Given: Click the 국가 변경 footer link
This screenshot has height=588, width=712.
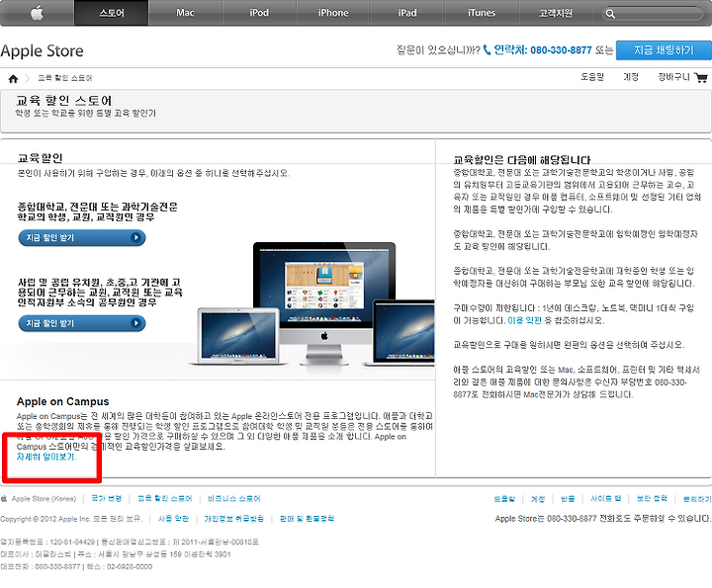Looking at the screenshot, I should (x=107, y=499).
